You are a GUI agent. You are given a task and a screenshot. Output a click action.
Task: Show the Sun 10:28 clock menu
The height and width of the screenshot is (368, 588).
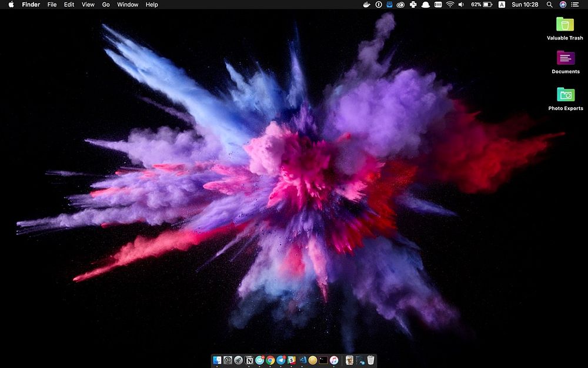pos(525,5)
